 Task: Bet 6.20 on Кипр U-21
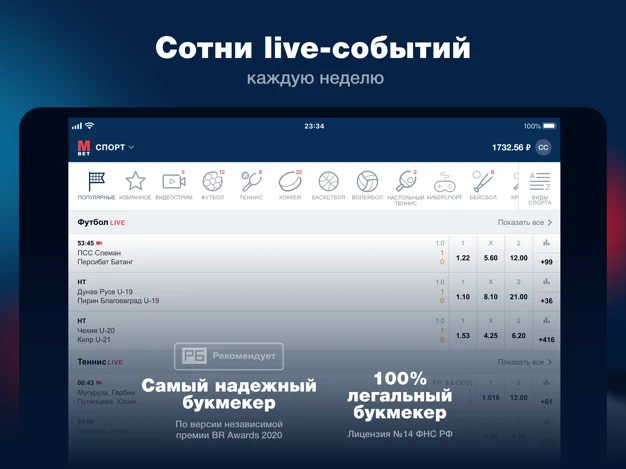519,335
